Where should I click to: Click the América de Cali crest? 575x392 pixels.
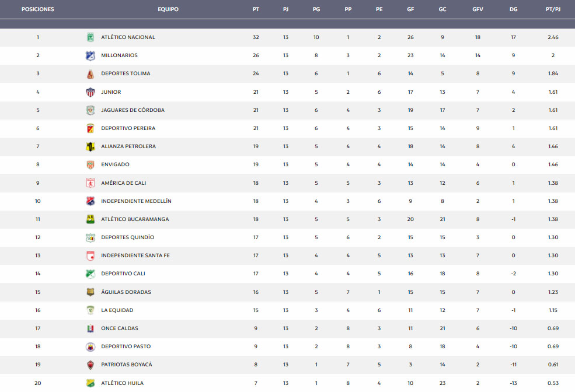tap(90, 183)
